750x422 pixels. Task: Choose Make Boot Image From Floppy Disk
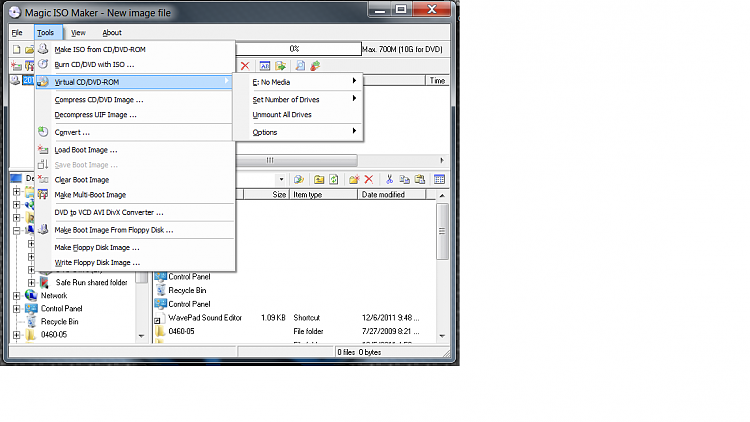pyautogui.click(x=135, y=230)
